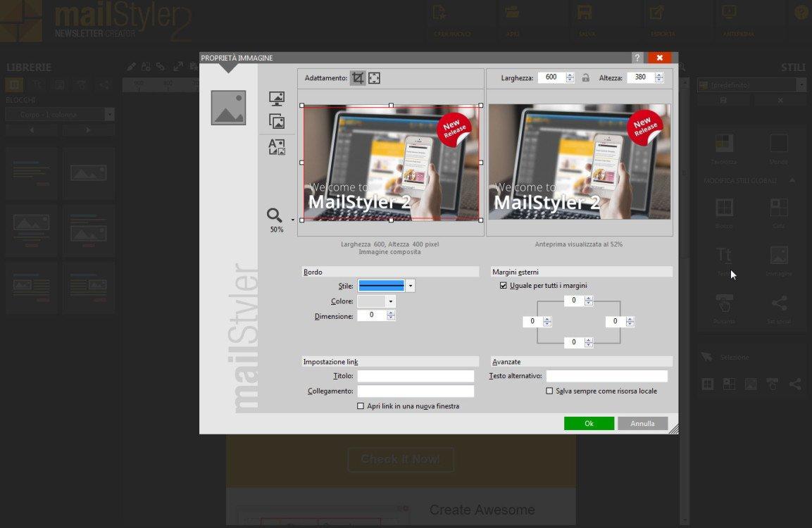The width and height of the screenshot is (812, 528).
Task: Open the Colore dropdown arrow
Action: pyautogui.click(x=391, y=301)
